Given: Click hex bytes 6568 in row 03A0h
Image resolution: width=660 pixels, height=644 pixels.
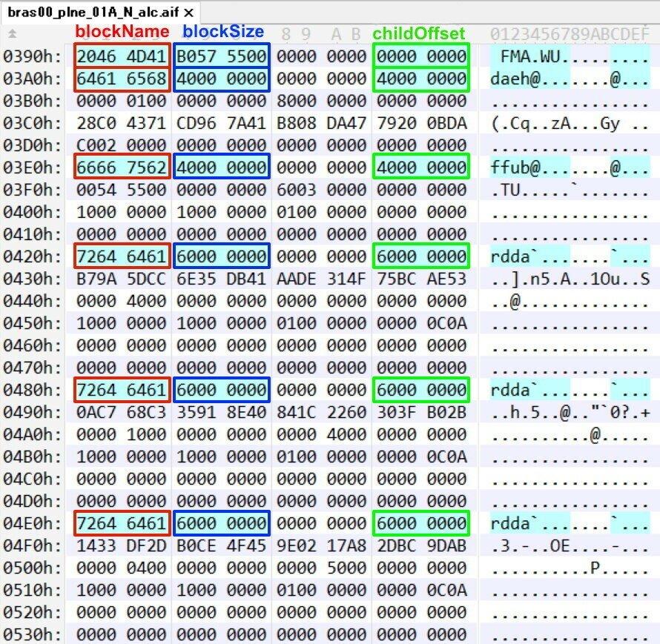Looking at the screenshot, I should [x=147, y=79].
